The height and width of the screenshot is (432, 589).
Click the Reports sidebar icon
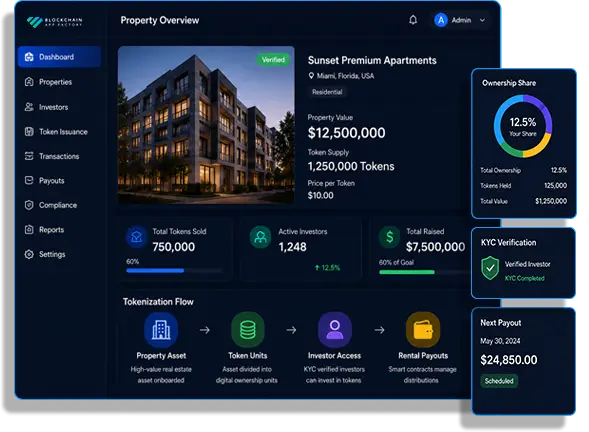(29, 230)
